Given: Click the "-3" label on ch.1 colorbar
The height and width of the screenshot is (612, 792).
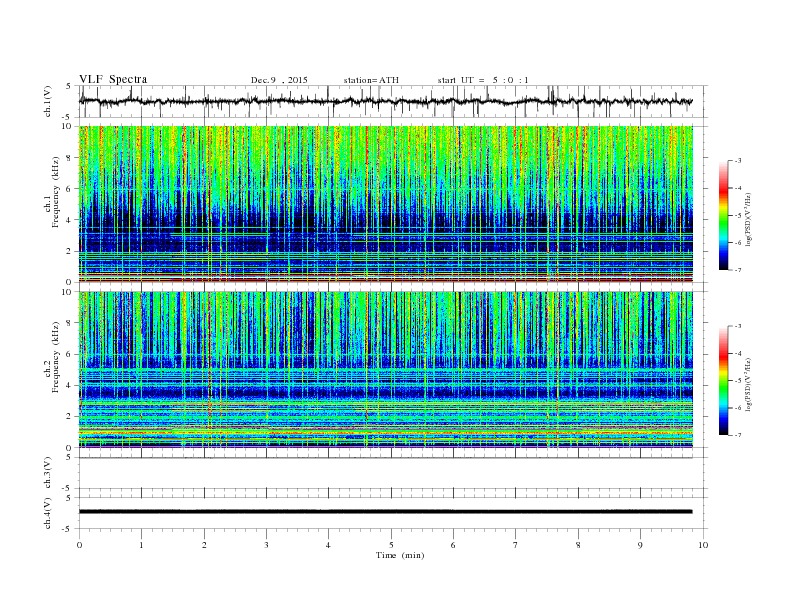Looking at the screenshot, I should point(738,161).
